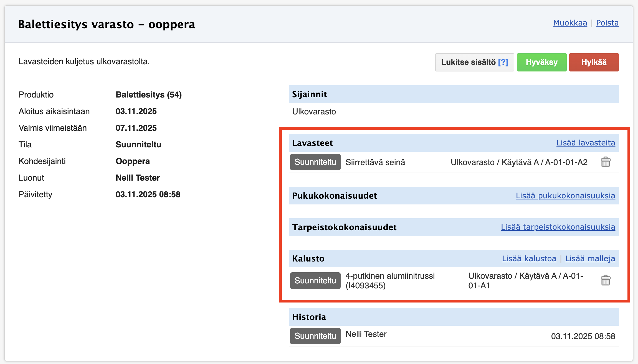Follow the Lisää lavasteita link
This screenshot has height=364, width=638.
point(586,143)
